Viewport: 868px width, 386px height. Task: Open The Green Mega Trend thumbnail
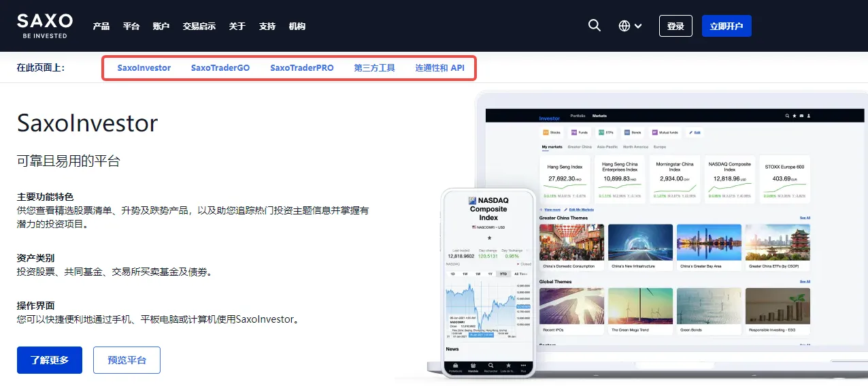pos(640,306)
